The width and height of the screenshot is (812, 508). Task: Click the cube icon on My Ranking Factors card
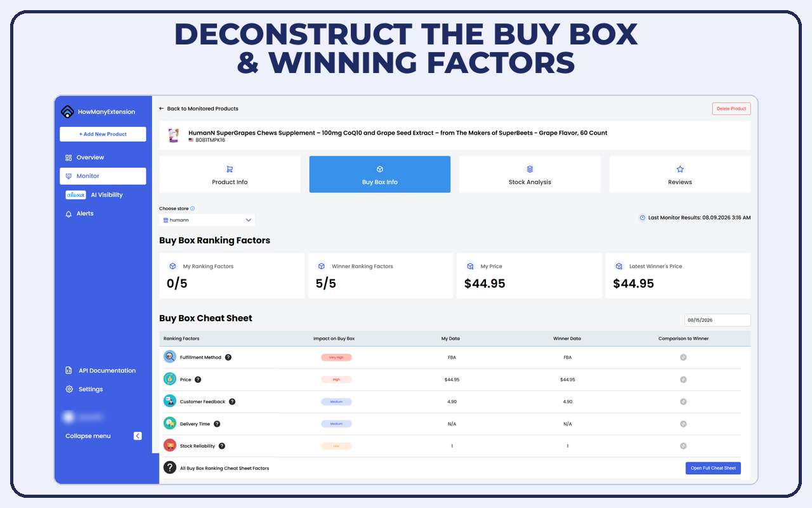coord(173,266)
